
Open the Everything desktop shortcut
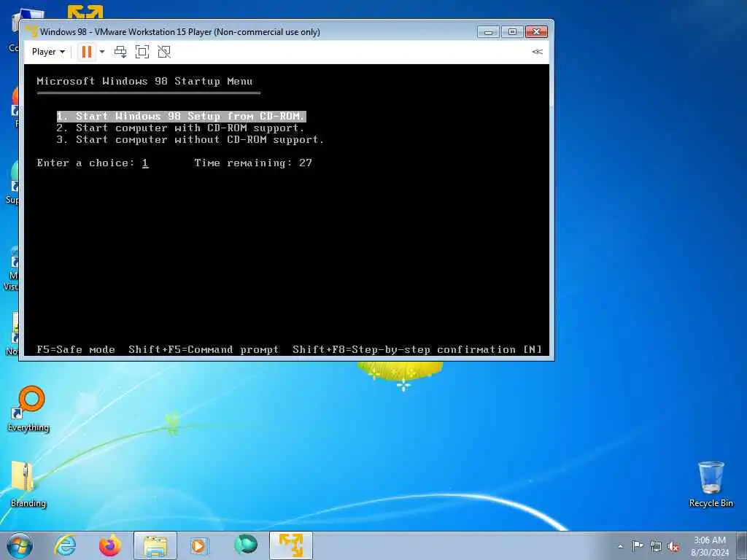28,409
